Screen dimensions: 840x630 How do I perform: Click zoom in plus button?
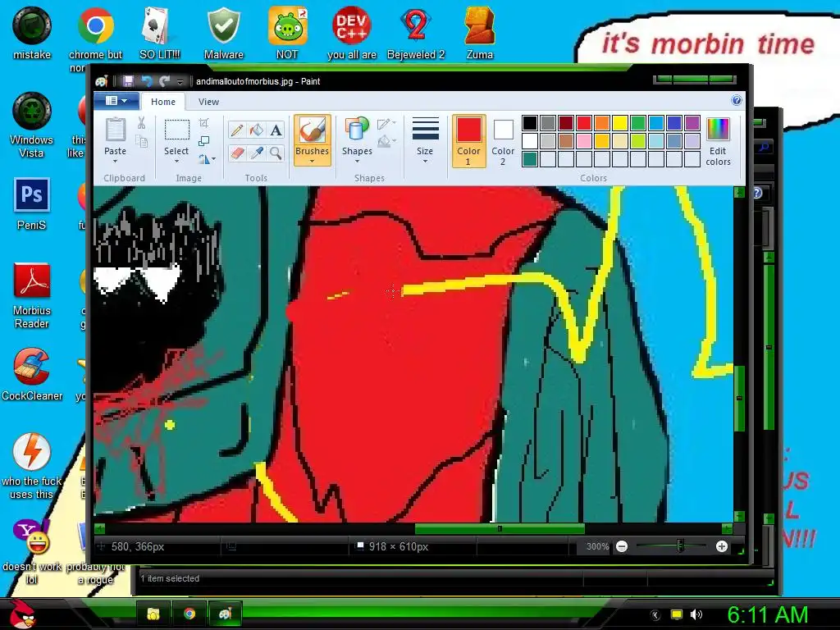[722, 546]
